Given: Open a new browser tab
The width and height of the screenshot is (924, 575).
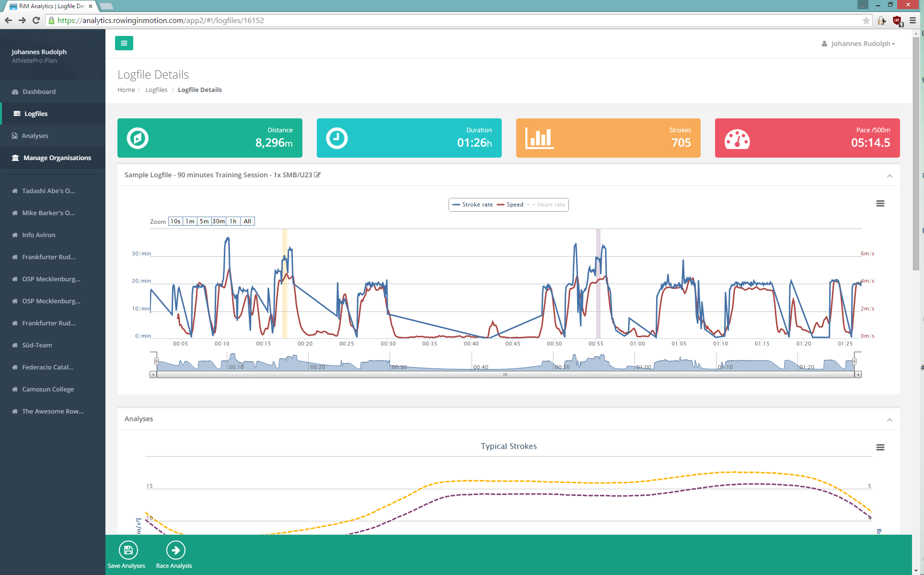Looking at the screenshot, I should tap(106, 6).
